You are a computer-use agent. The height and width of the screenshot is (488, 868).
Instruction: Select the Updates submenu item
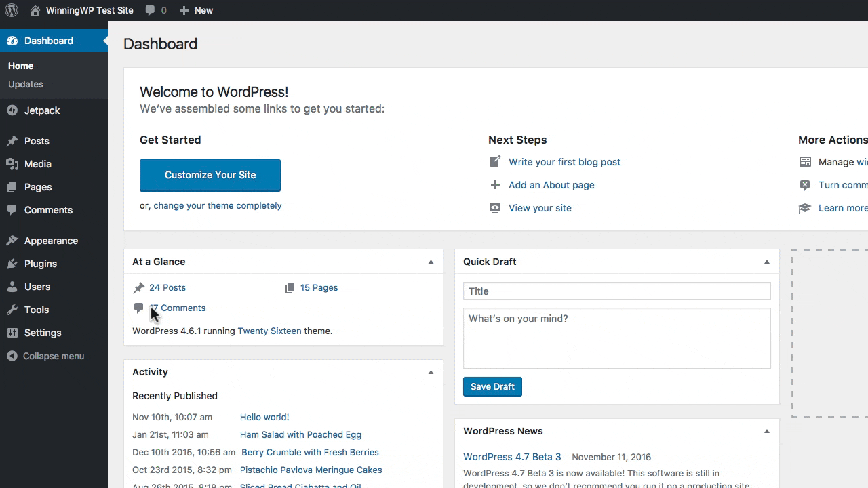pyautogui.click(x=26, y=84)
